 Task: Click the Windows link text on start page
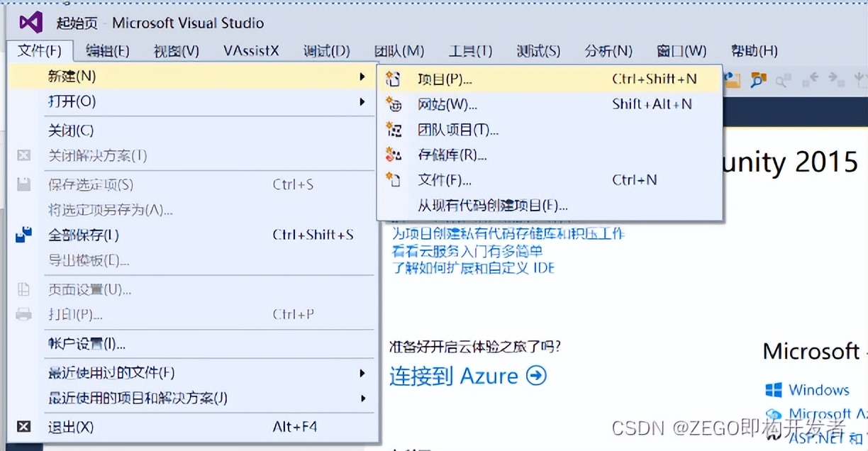click(819, 390)
